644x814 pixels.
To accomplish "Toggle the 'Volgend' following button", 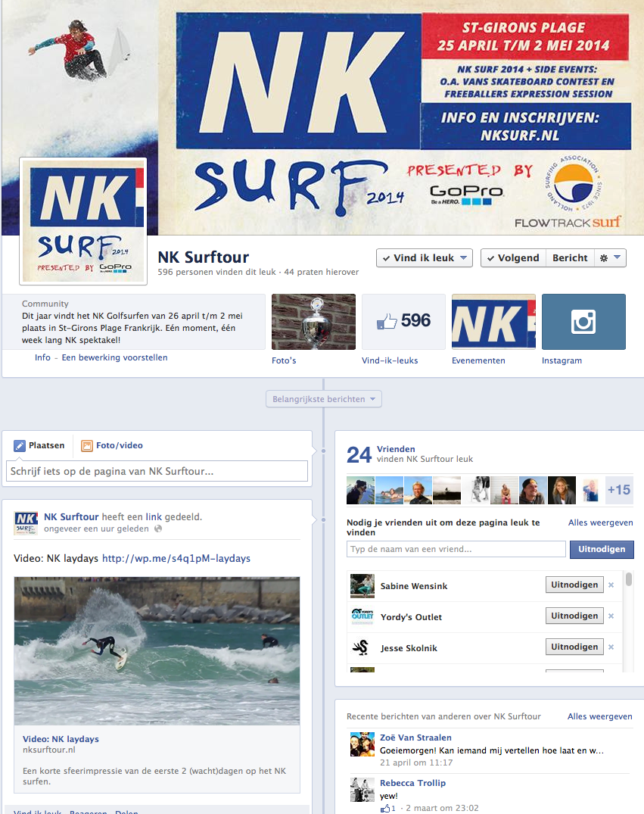I will point(513,258).
